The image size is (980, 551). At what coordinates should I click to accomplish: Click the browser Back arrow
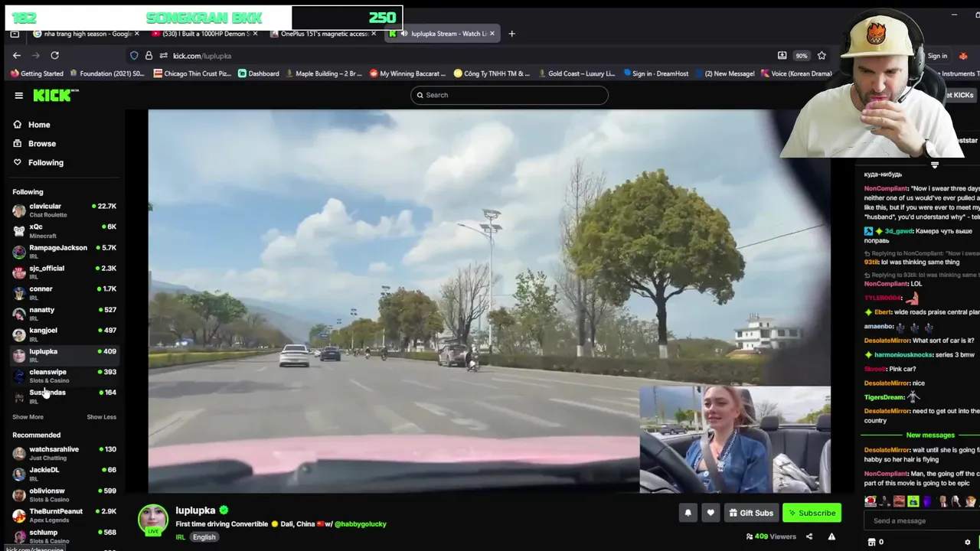(17, 55)
